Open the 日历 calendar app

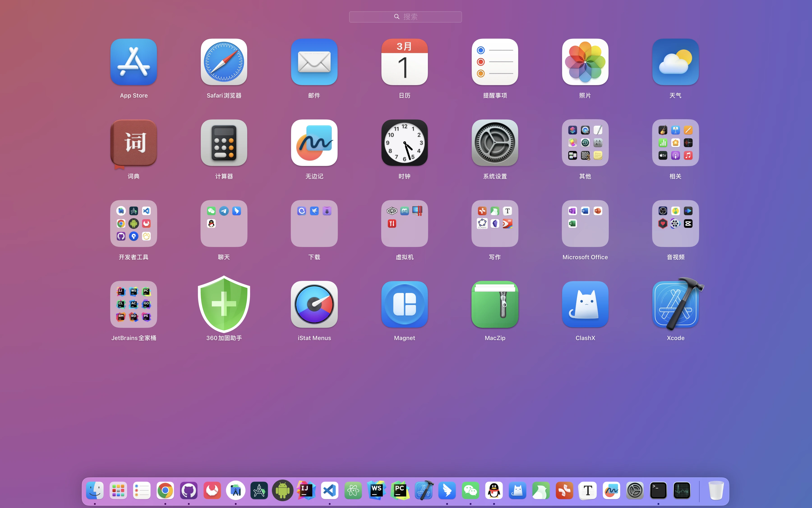(x=404, y=62)
